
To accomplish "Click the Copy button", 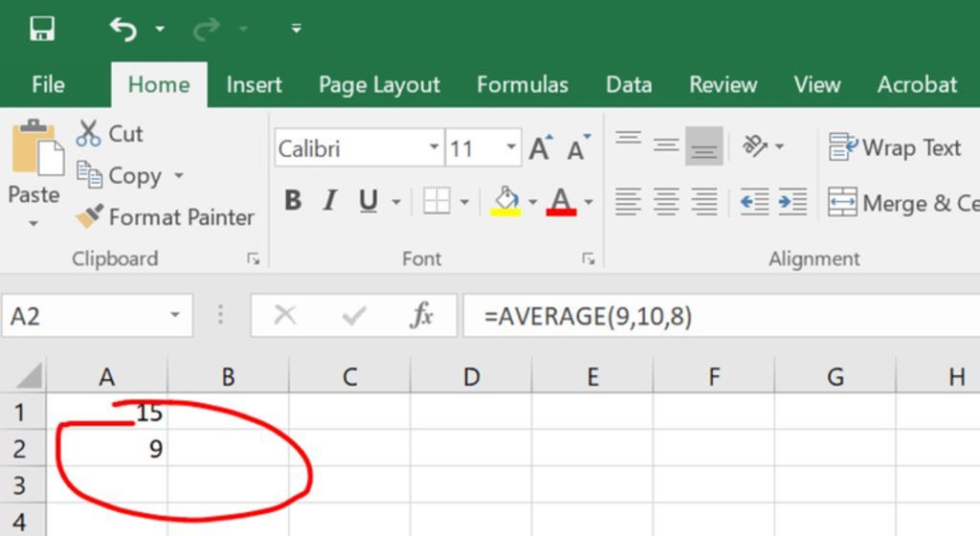I will (x=120, y=176).
